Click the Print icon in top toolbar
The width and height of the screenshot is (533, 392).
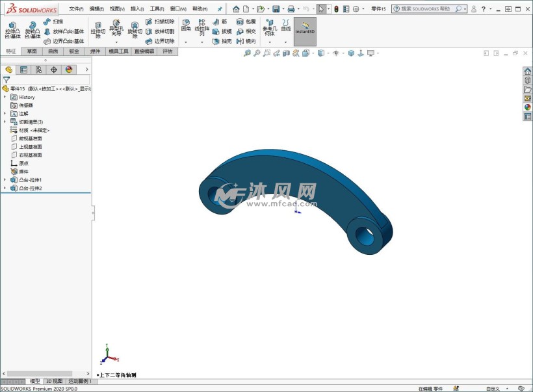291,9
